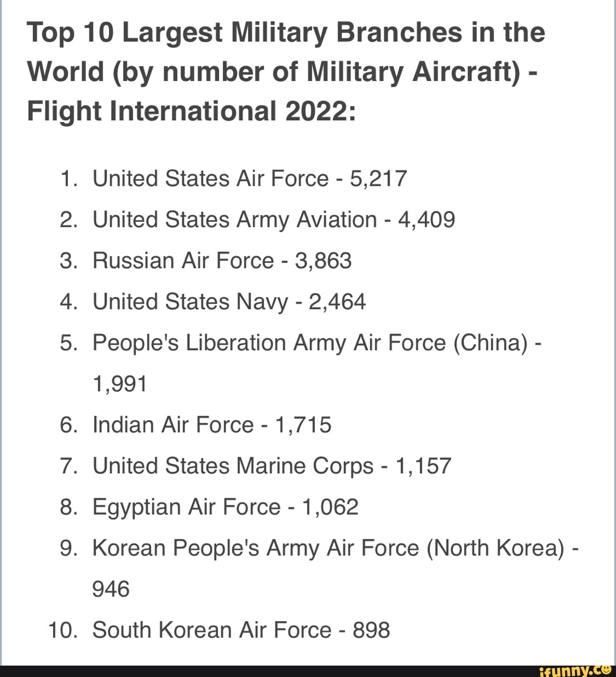616x677 pixels.
Task: Click the Egyptian Air Force entry
Action: click(x=187, y=508)
